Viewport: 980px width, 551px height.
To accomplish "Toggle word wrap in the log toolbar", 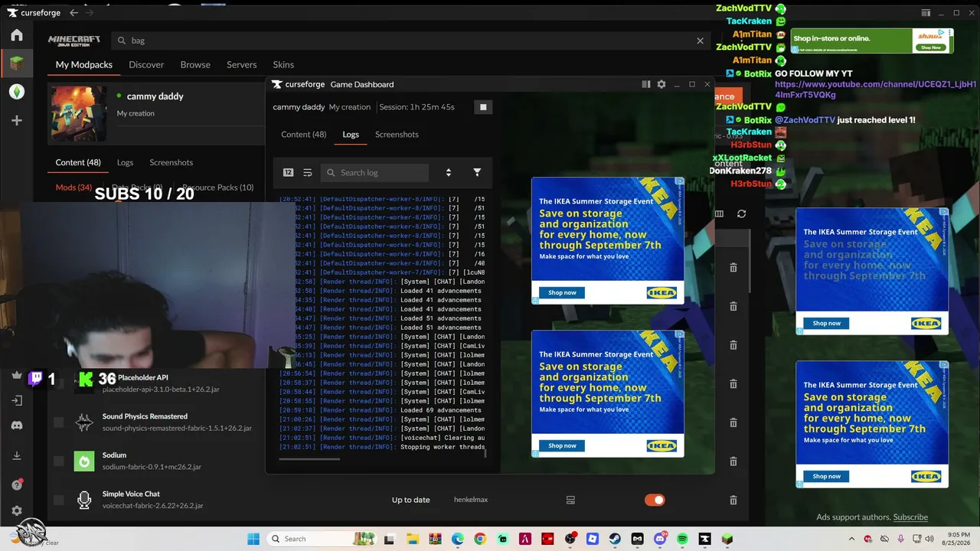I will (308, 172).
